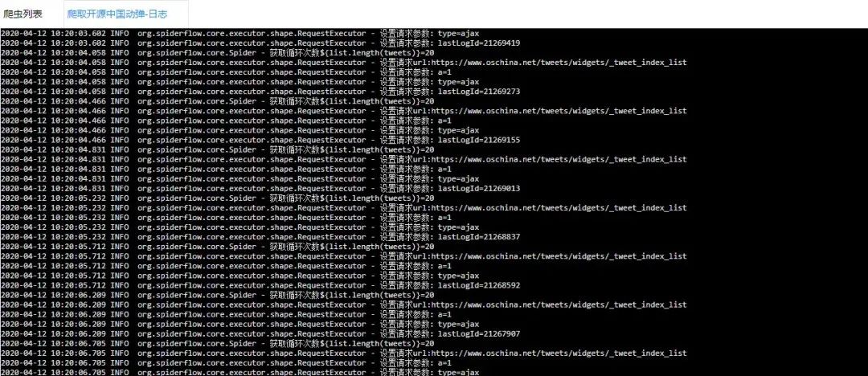This screenshot has height=376, width=868.
Task: Select log entry showing lastLogId=21269155
Action: 260,140
